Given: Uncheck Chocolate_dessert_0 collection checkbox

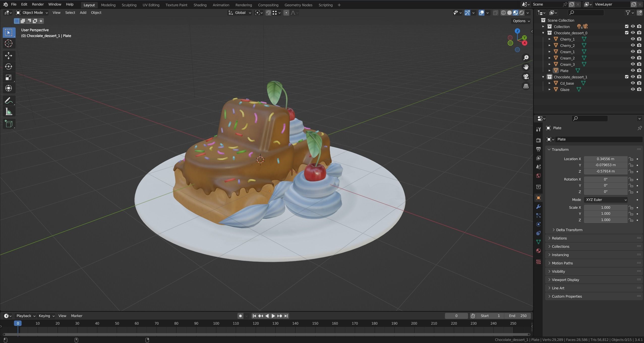Looking at the screenshot, I should click(627, 33).
